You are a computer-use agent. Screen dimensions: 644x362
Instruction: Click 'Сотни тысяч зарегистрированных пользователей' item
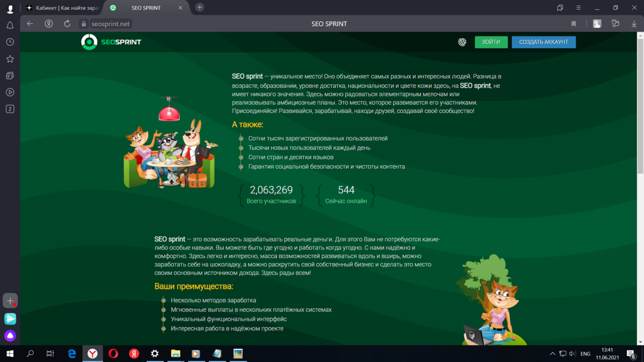click(318, 138)
